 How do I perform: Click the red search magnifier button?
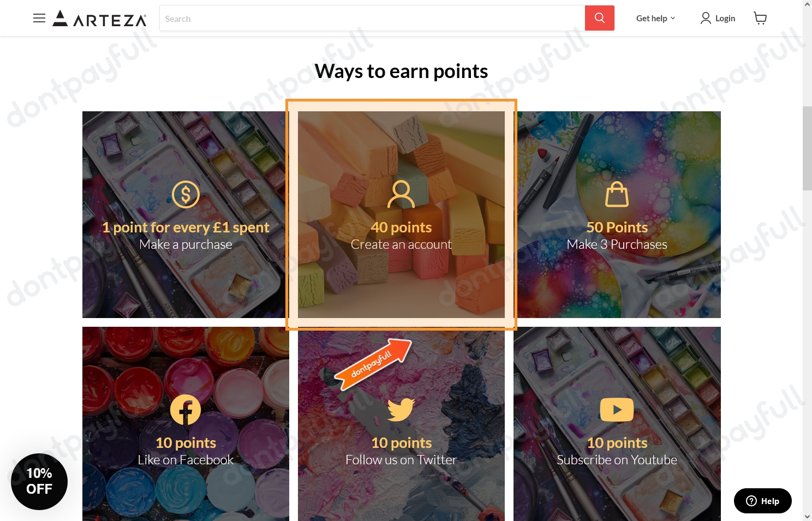(599, 18)
